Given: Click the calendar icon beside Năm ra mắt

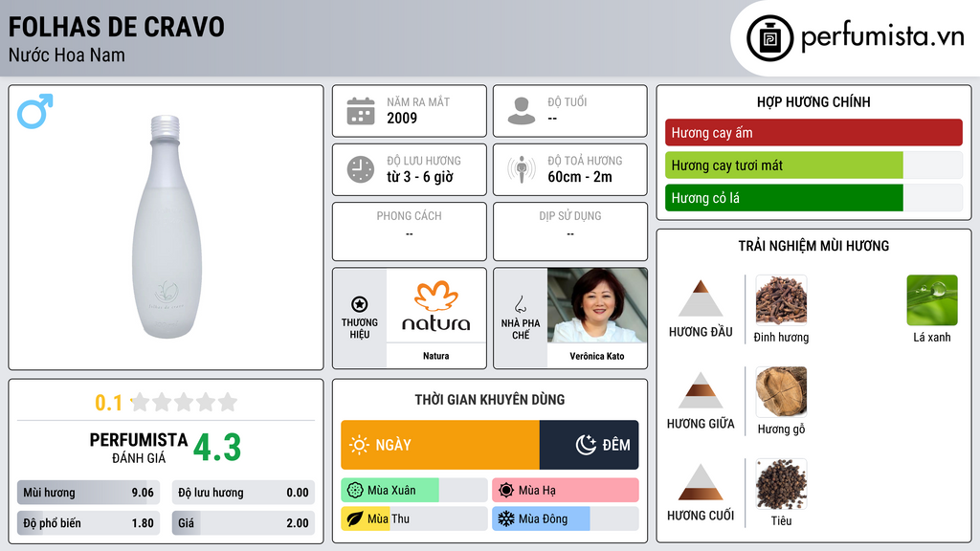Looking at the screenshot, I should click(361, 111).
